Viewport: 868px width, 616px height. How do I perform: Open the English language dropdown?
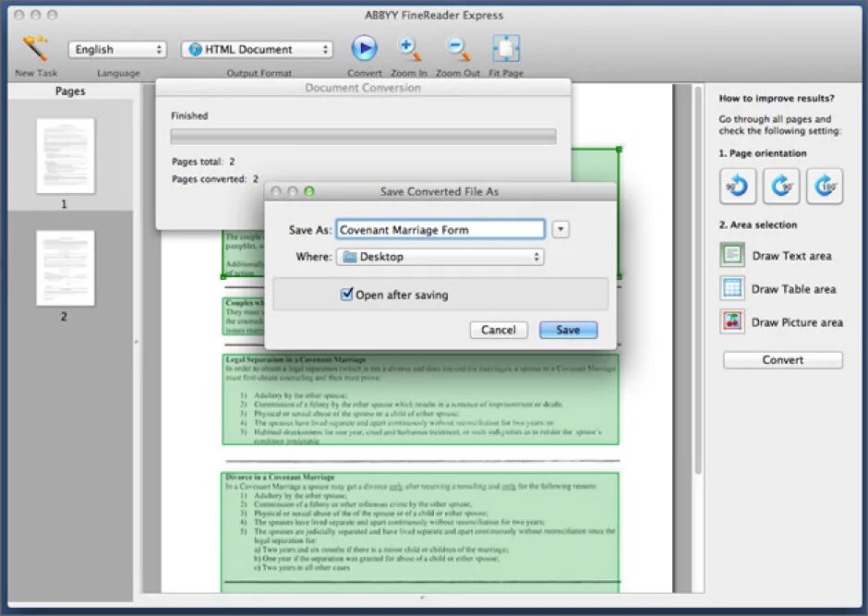[116, 50]
